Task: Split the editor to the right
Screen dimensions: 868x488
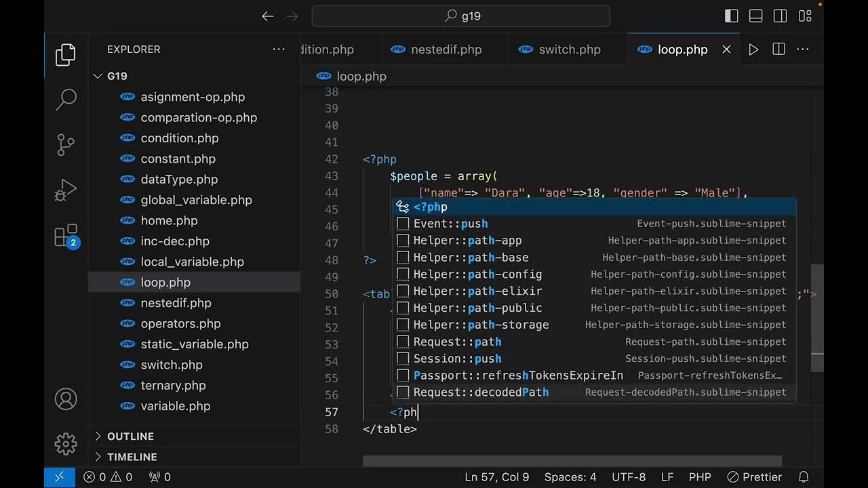Action: point(778,49)
